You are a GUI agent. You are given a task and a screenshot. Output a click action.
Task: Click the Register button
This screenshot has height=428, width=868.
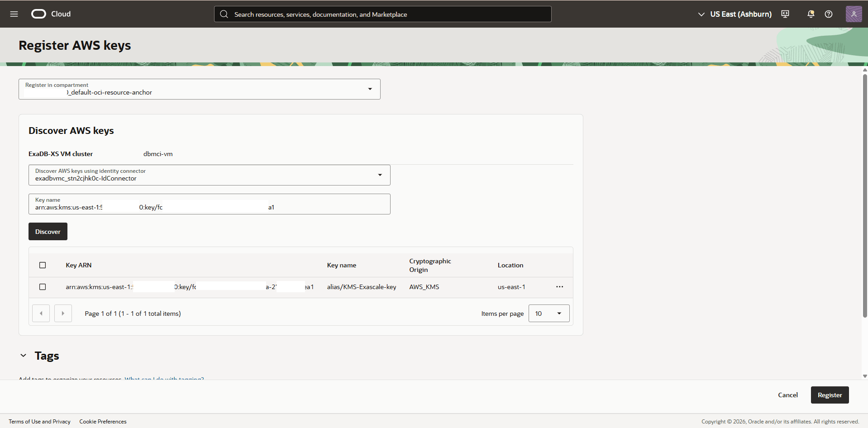coord(830,395)
